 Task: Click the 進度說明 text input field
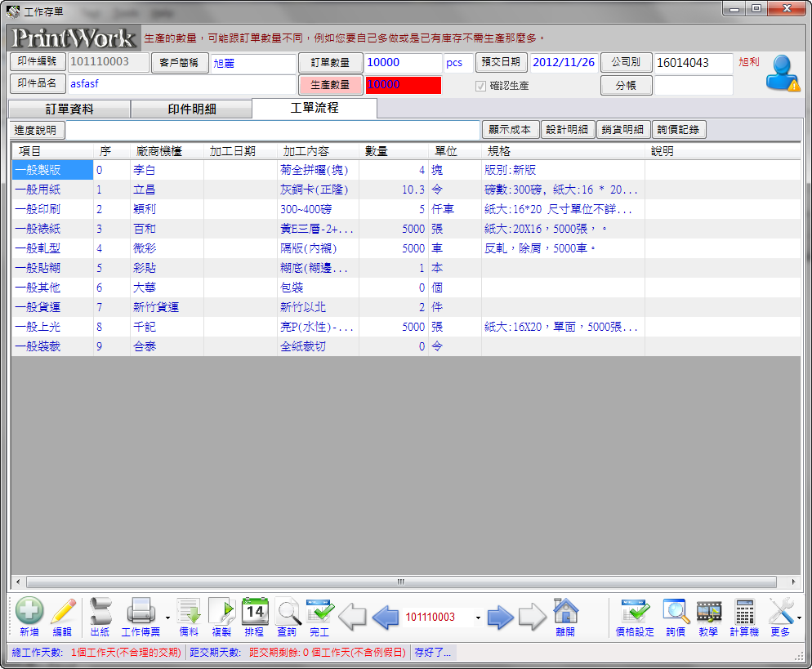273,130
